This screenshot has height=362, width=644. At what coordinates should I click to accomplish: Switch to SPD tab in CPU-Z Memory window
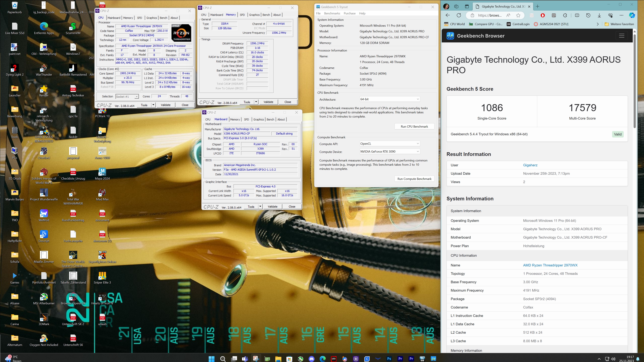tap(242, 15)
